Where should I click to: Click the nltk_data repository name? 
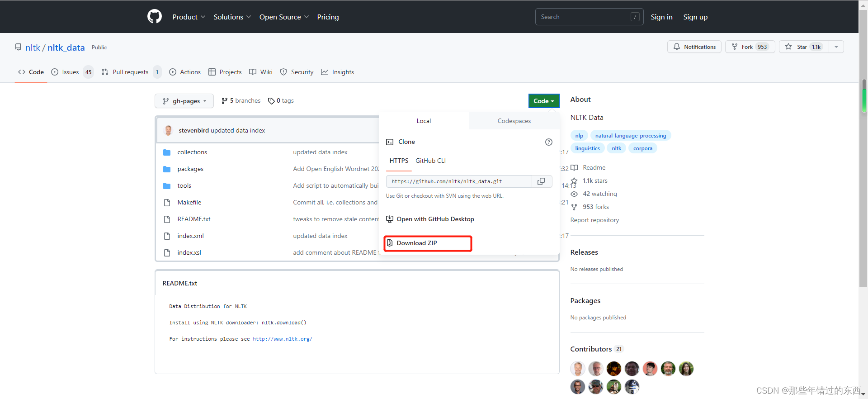[x=66, y=47]
